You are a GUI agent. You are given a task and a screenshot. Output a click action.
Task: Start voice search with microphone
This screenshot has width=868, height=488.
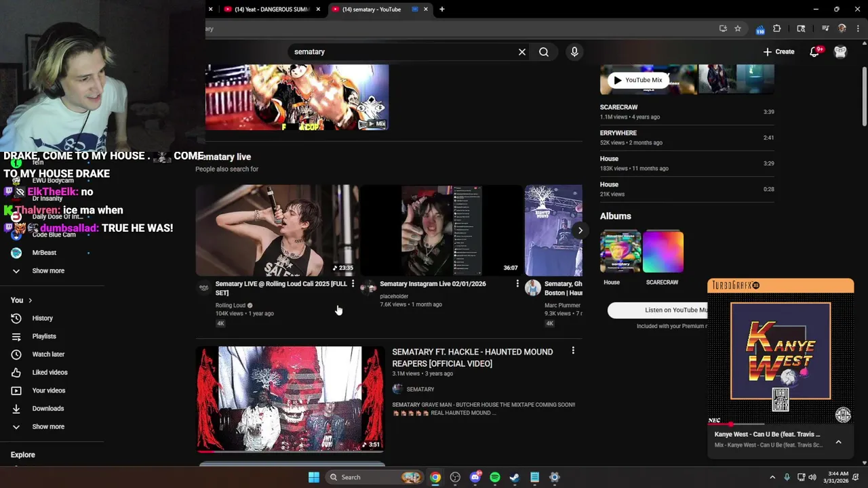574,52
